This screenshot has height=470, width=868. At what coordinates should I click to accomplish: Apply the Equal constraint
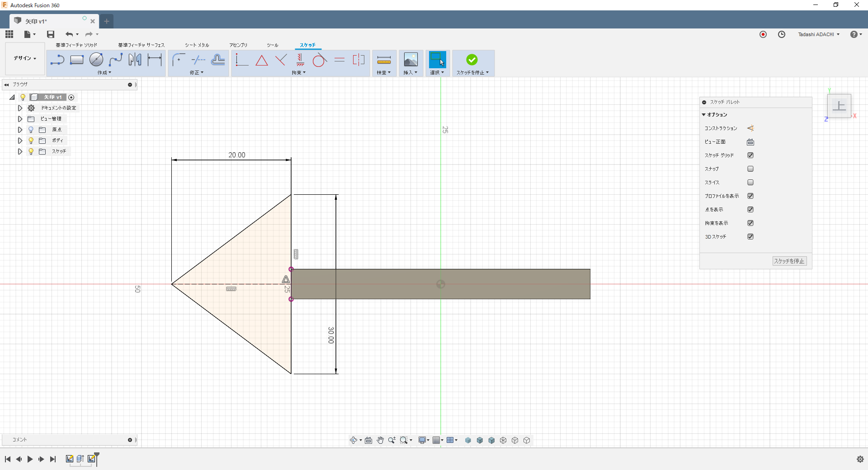340,60
